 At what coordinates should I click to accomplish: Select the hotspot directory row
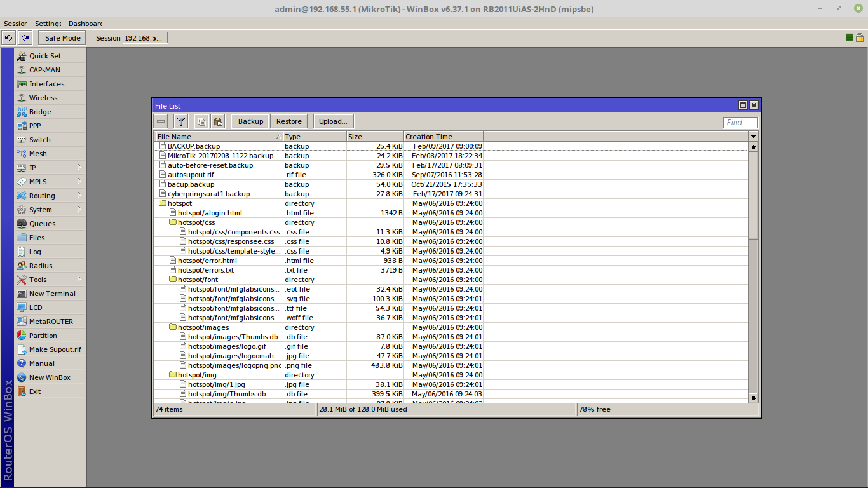tap(451, 203)
